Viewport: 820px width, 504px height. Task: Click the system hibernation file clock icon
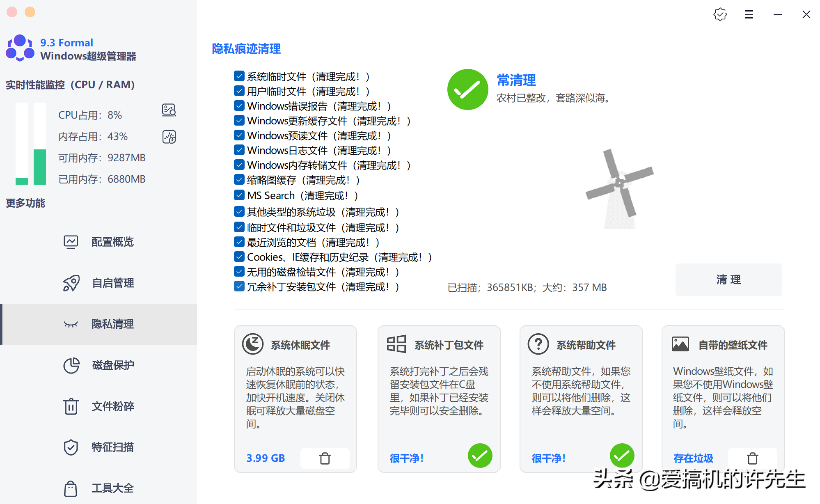point(252,344)
